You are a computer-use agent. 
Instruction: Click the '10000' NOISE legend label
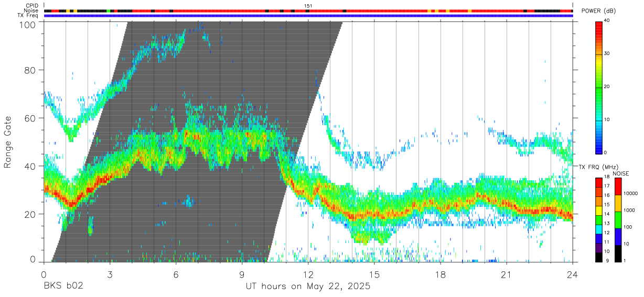631,193
